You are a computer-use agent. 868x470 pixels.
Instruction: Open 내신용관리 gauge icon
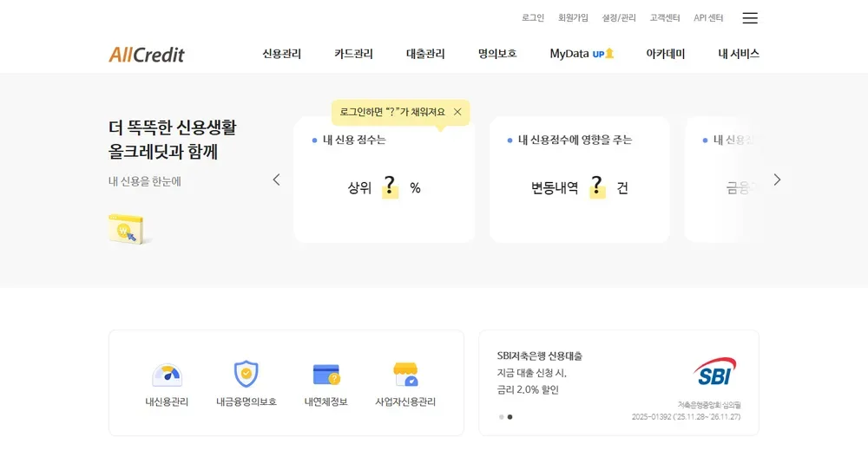point(167,375)
